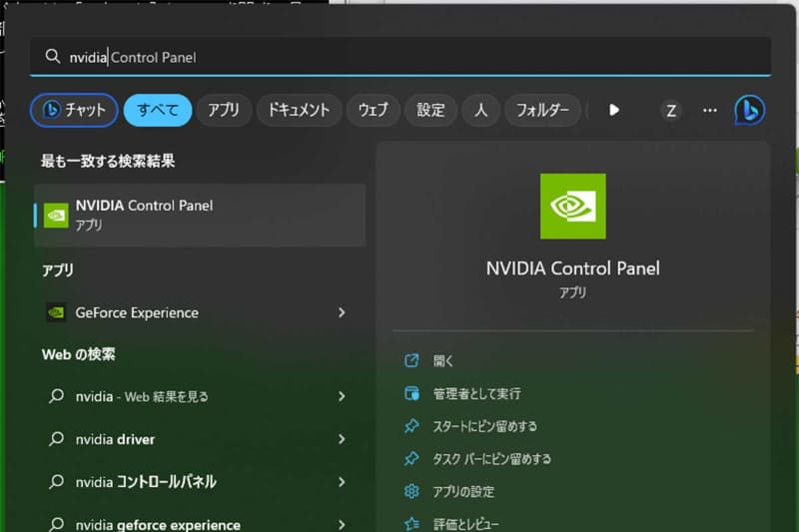Click the search icon next to nvidia driver

(56, 439)
